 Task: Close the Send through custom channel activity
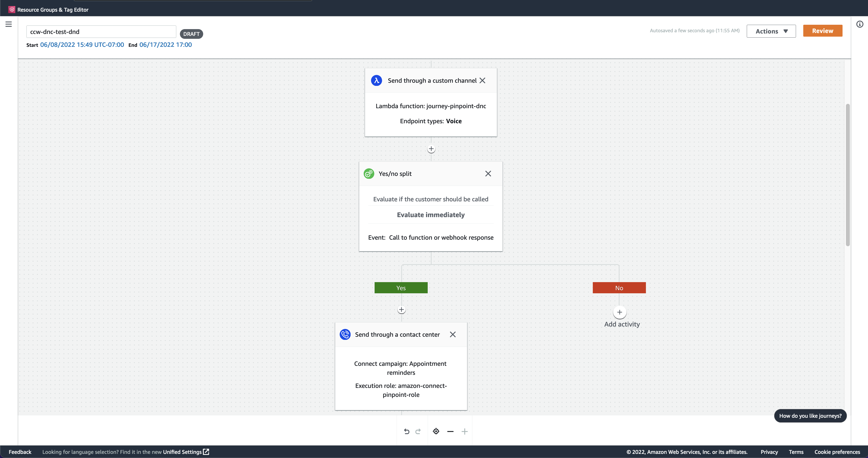pyautogui.click(x=482, y=80)
